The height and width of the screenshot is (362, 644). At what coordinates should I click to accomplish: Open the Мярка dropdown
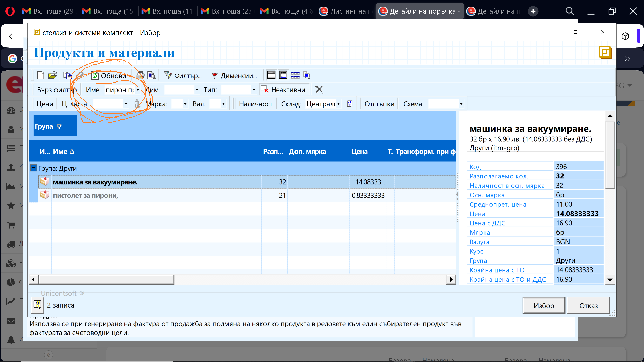(x=185, y=104)
